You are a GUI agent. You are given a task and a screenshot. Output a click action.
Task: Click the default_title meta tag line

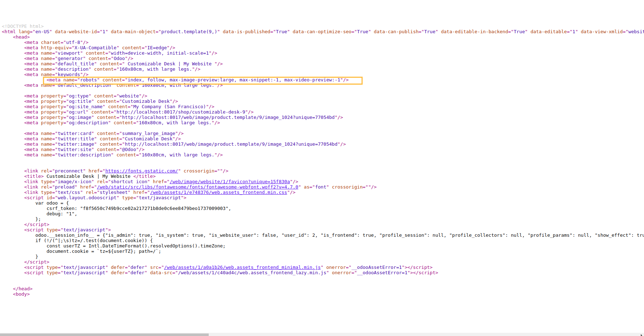click(x=124, y=64)
